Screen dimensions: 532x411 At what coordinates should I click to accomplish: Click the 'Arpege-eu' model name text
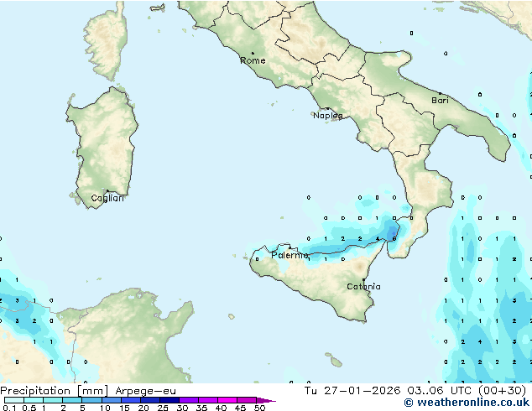[x=145, y=391]
